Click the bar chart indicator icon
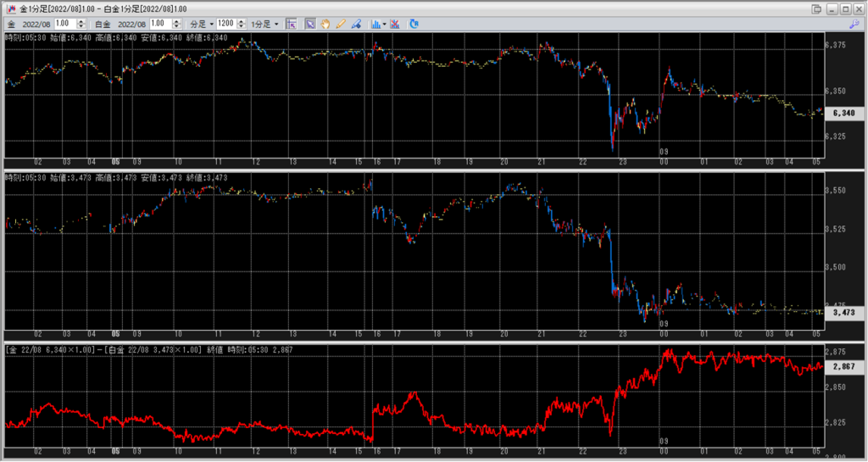868x462 pixels. pos(376,24)
